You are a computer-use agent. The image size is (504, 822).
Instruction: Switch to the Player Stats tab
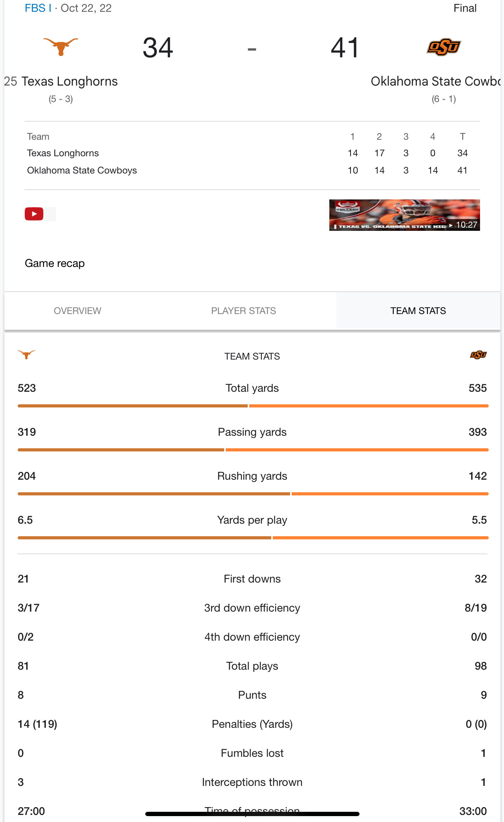(x=243, y=311)
